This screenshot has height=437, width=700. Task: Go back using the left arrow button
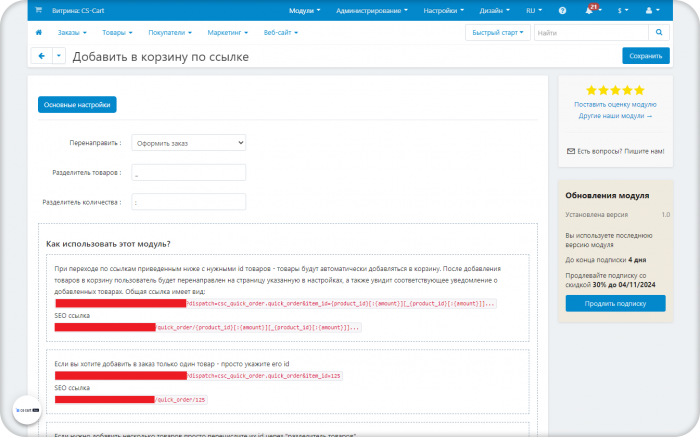point(42,56)
